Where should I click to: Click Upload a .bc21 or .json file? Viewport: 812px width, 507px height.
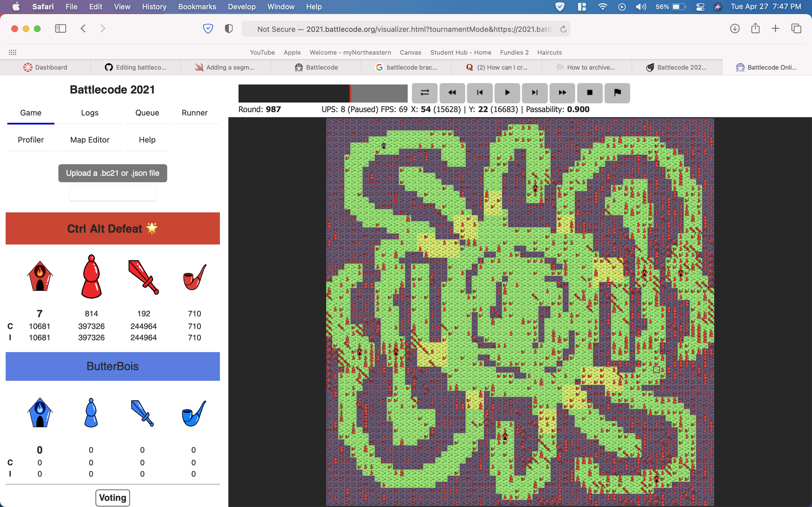tap(112, 173)
